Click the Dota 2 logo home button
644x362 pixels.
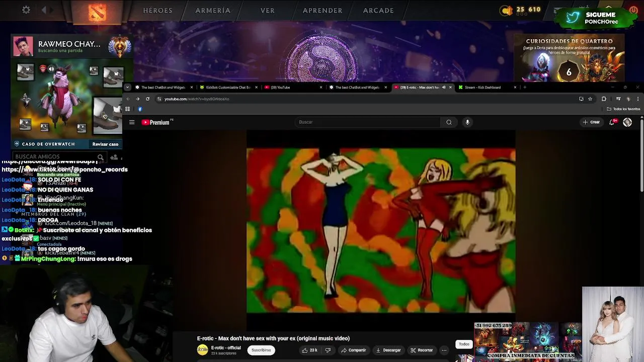pos(97,12)
